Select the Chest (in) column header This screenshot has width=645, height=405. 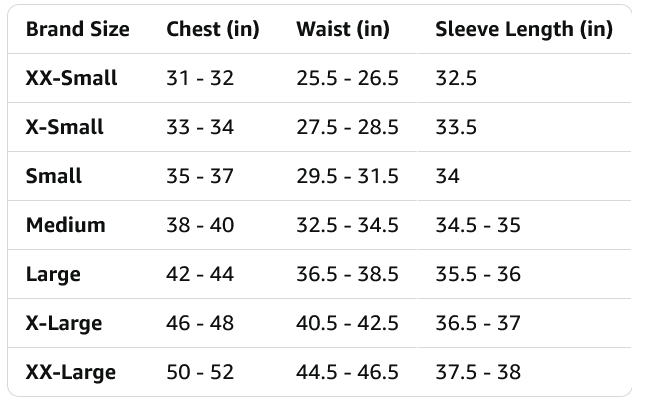pos(212,29)
